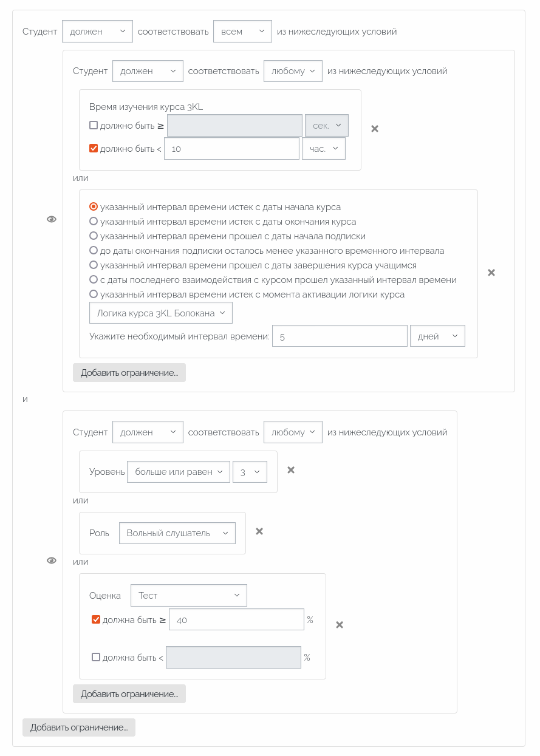Delete the time interval restriction block
Image resolution: width=540 pixels, height=756 pixels.
[x=491, y=273]
